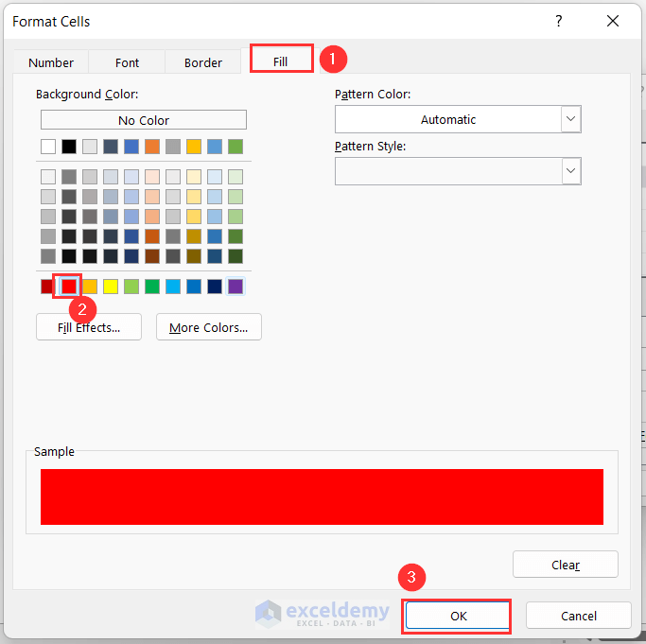The image size is (646, 644).
Task: Select the light green standard color
Action: click(131, 286)
